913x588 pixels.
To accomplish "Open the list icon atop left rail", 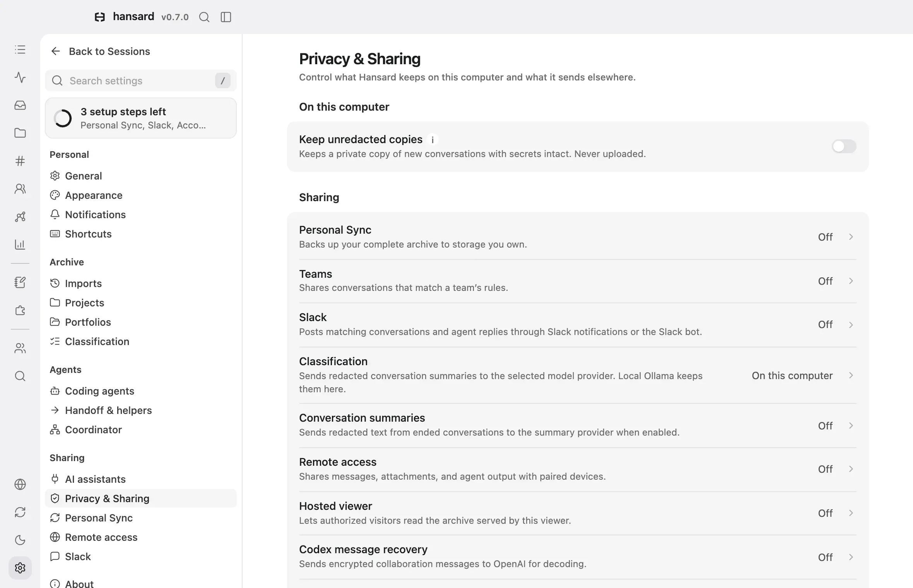I will pos(20,50).
